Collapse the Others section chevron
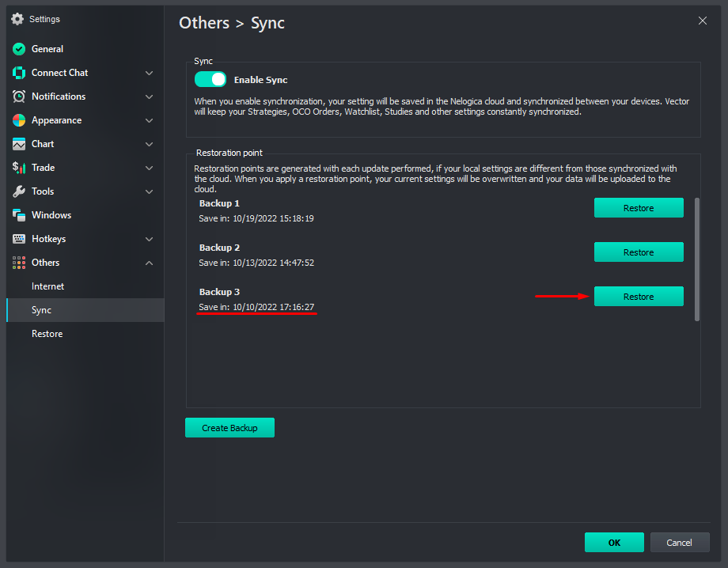 click(x=149, y=263)
